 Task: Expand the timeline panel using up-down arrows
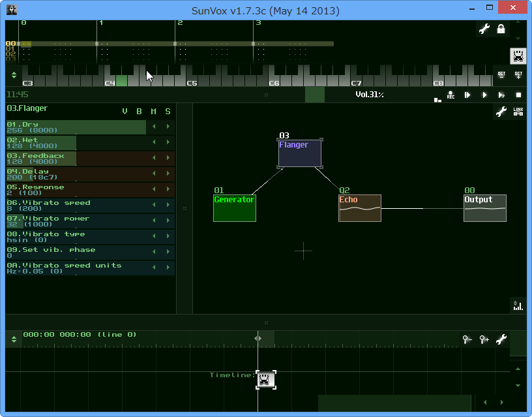[x=14, y=339]
